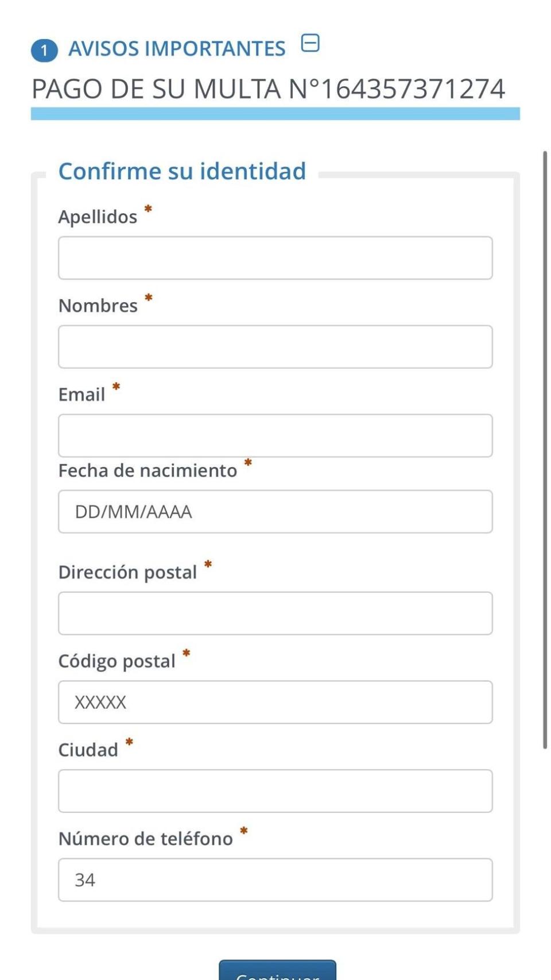
Task: Focus the Ciudad input field
Action: [x=274, y=790]
